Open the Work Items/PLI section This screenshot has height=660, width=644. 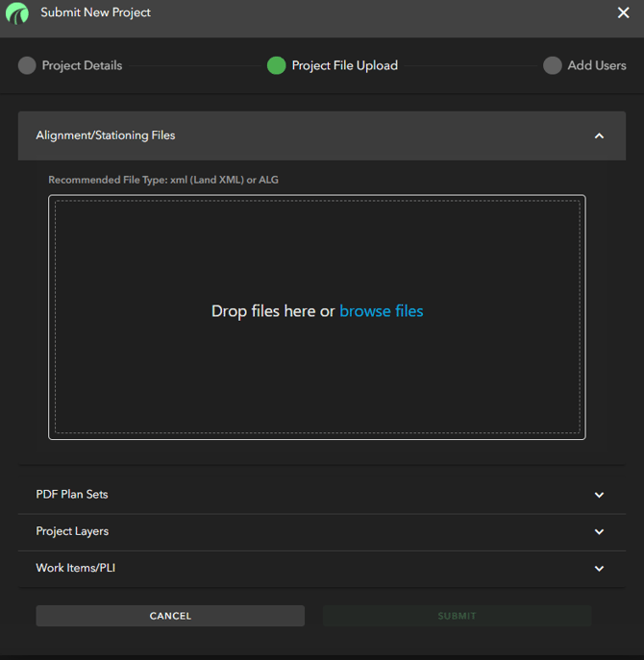75,568
